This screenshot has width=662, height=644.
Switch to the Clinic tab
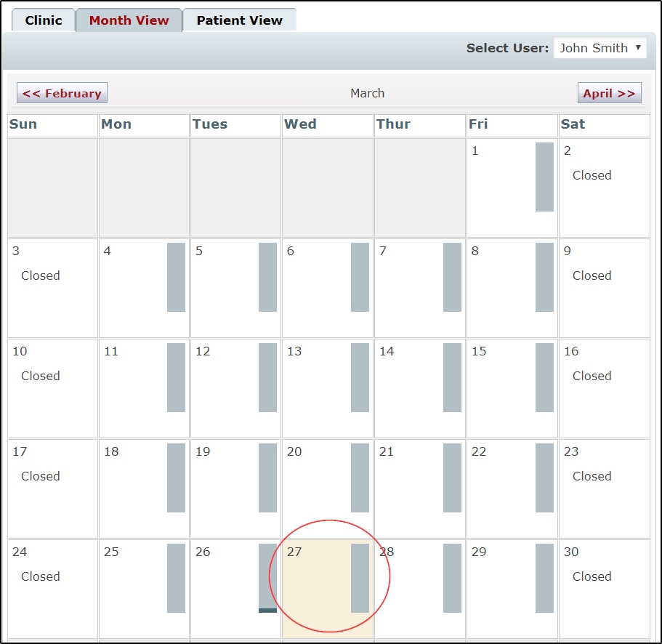tap(44, 20)
